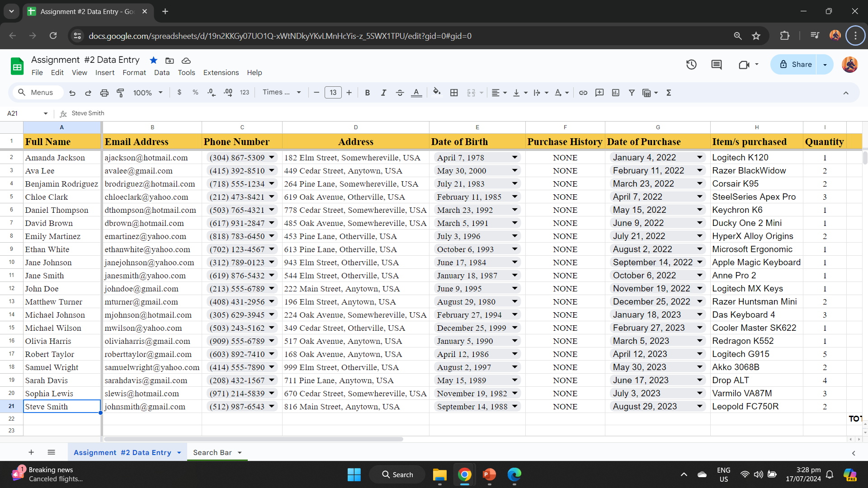Image resolution: width=868 pixels, height=488 pixels.
Task: Click the Share button
Action: 796,65
